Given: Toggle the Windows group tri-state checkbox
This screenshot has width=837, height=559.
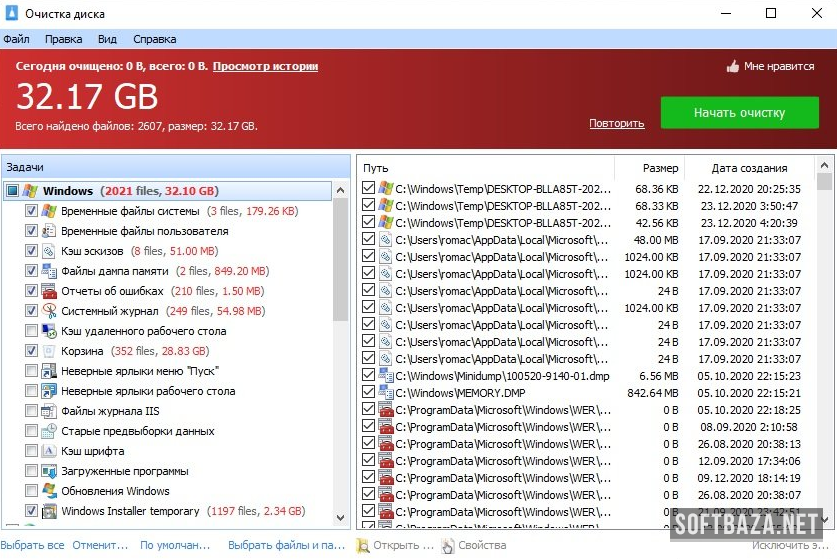Looking at the screenshot, I should click(x=12, y=191).
